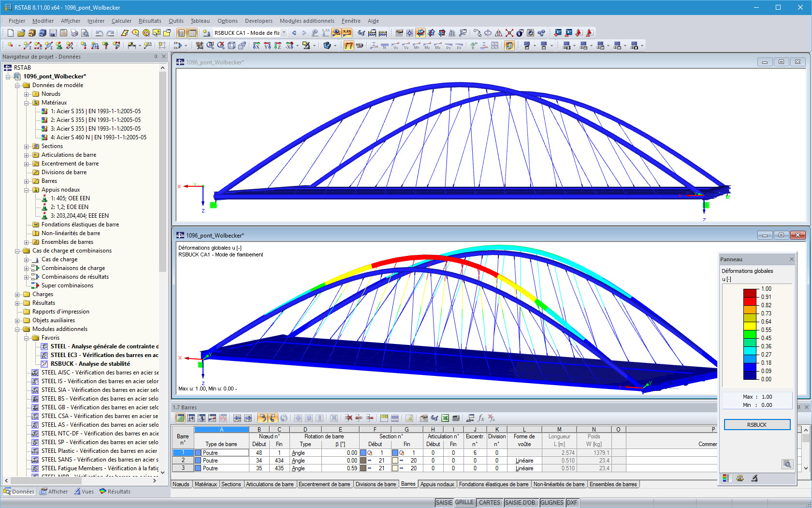Undo the last action
This screenshot has width=812, height=508.
point(99,33)
